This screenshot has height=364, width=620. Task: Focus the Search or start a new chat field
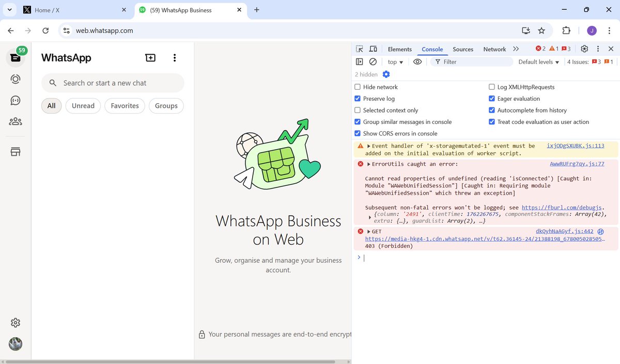tap(113, 83)
